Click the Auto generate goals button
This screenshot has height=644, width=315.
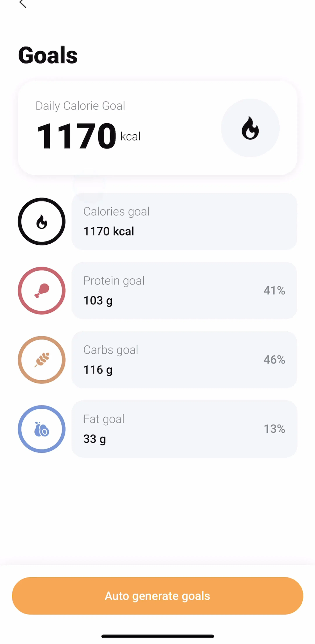(x=157, y=596)
